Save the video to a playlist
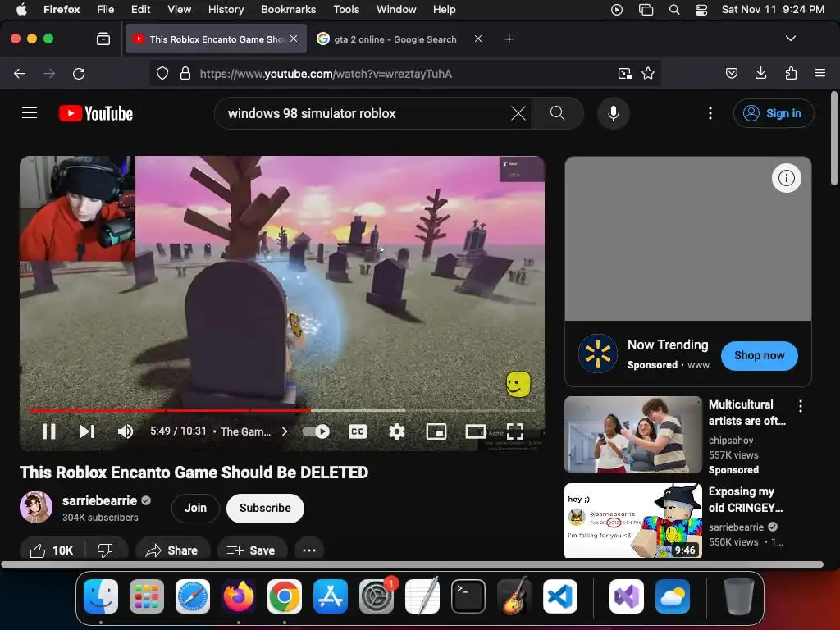Viewport: 840px width, 630px height. (252, 550)
